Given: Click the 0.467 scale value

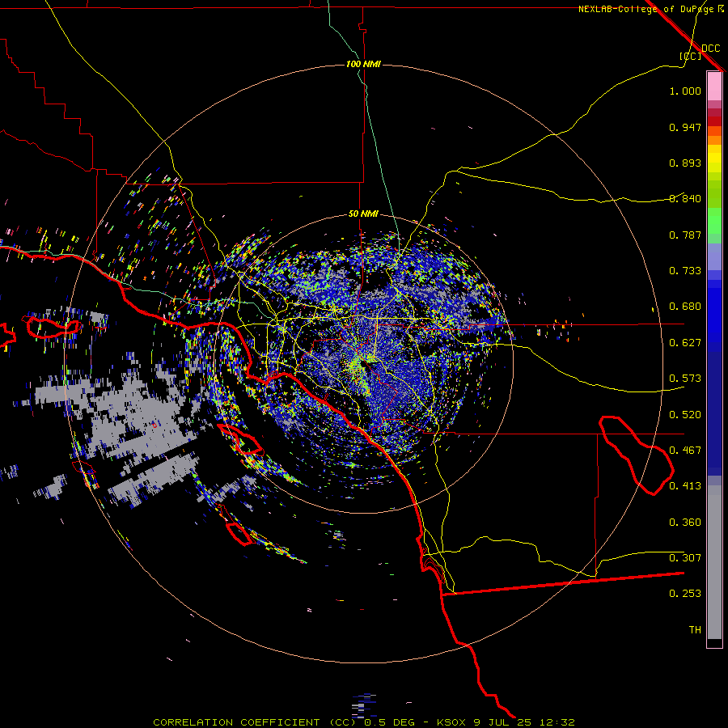Looking at the screenshot, I should click(685, 451).
